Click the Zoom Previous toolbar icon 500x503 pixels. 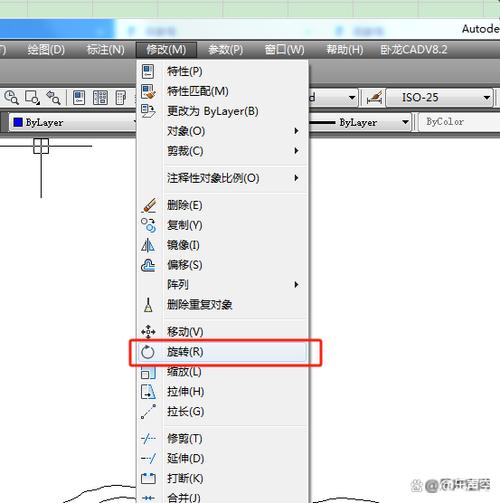[53, 98]
